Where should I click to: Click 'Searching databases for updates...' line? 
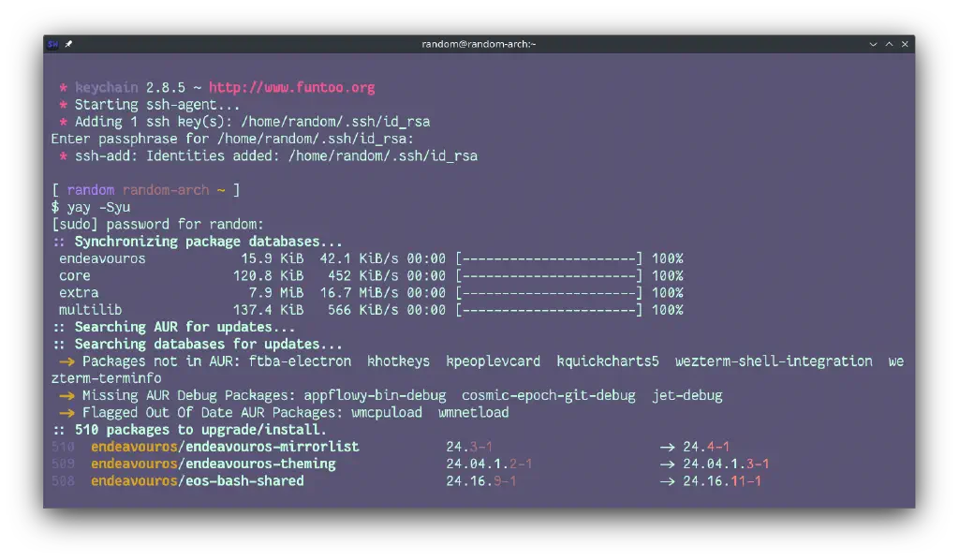[x=208, y=345]
